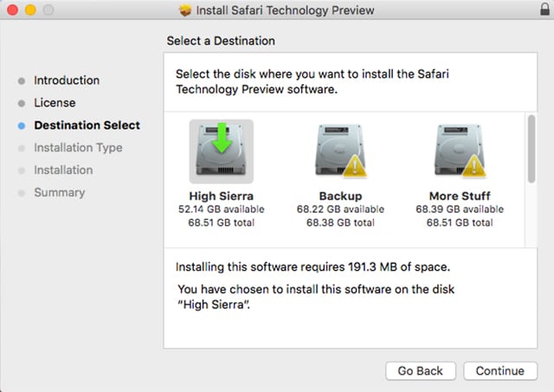The height and width of the screenshot is (392, 554).
Task: Go to the Introduction step in sidebar
Action: (67, 80)
